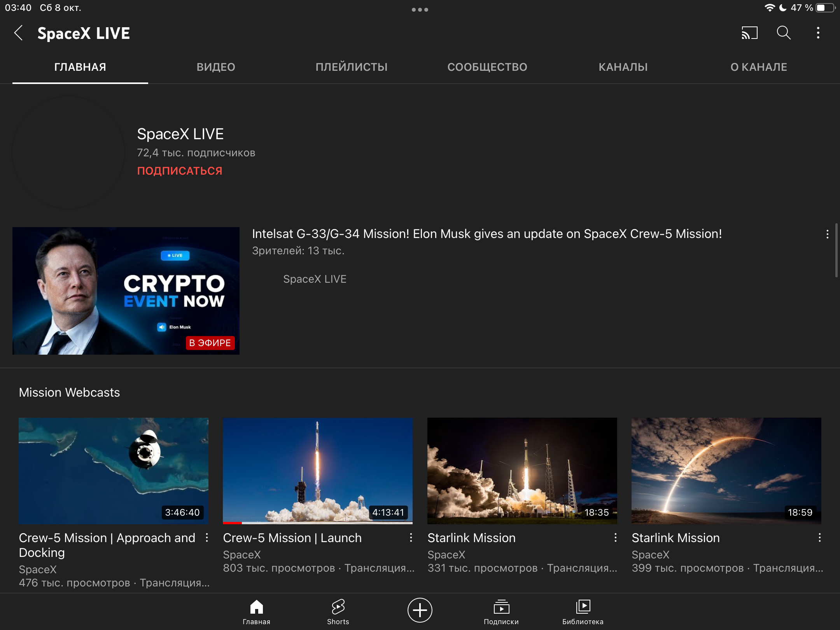Tap the three-dot multitasking indicator at top
The height and width of the screenshot is (630, 840).
420,10
